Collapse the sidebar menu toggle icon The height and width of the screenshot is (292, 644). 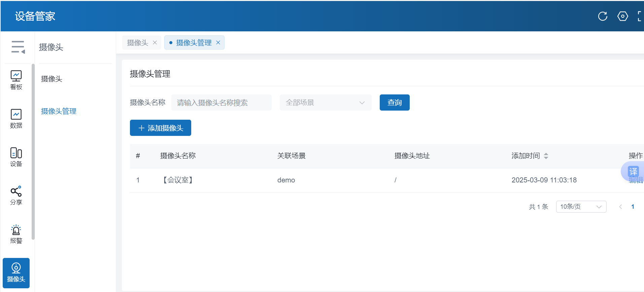tap(18, 47)
